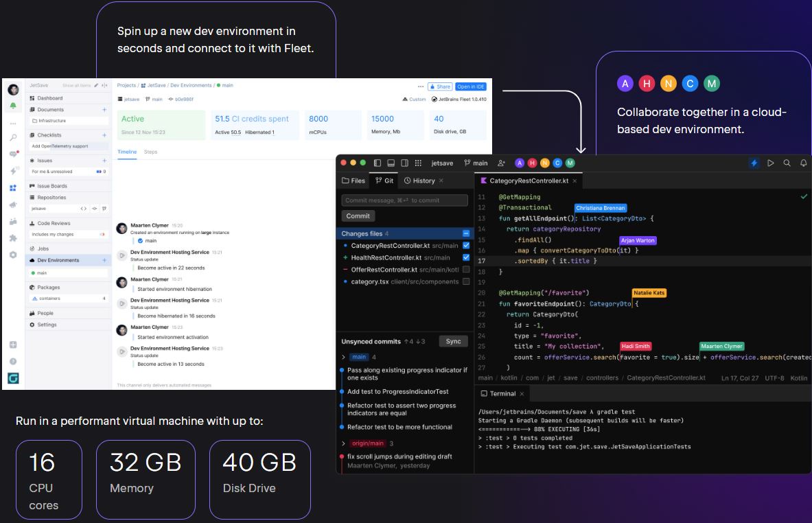Click the Sync button
Screen dimensions: 812x523
[x=453, y=341]
